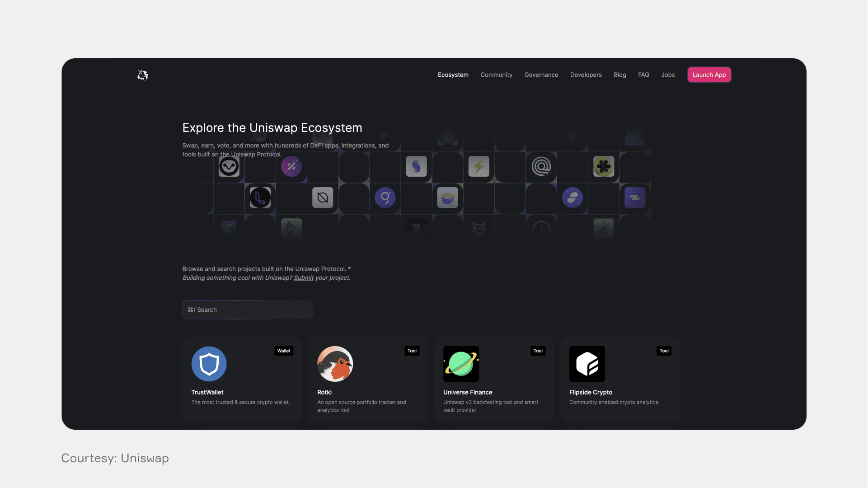Navigate to Developers section
This screenshot has width=868, height=488.
point(586,75)
